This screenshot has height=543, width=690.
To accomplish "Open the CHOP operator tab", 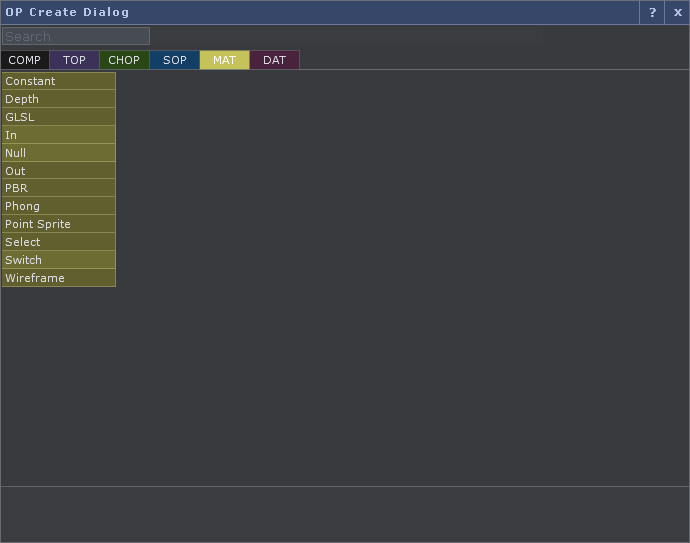I will click(124, 60).
